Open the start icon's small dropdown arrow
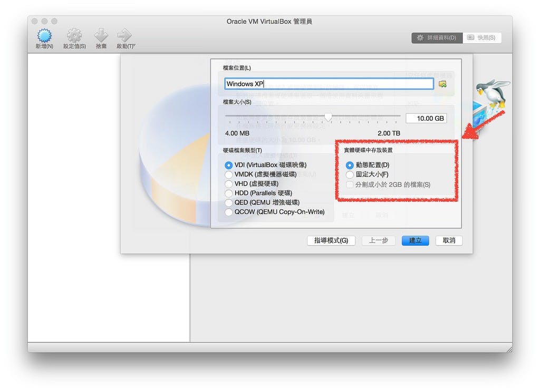Screen dimensions: 540x392 point(134,45)
